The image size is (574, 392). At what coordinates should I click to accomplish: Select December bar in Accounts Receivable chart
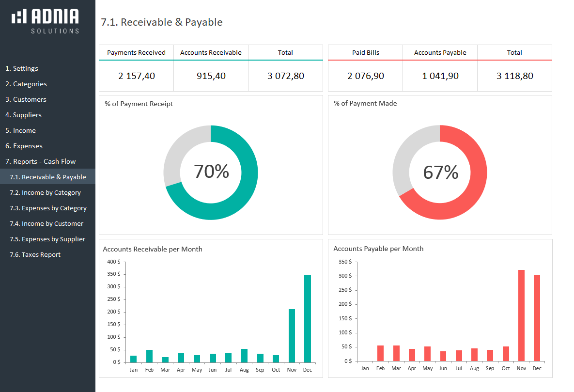pos(308,318)
